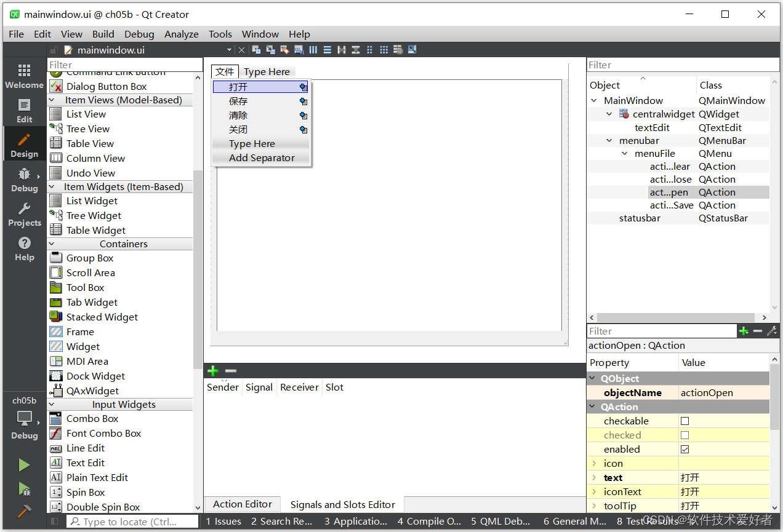783x532 pixels.
Task: Collapse the QObject property section
Action: pos(593,379)
